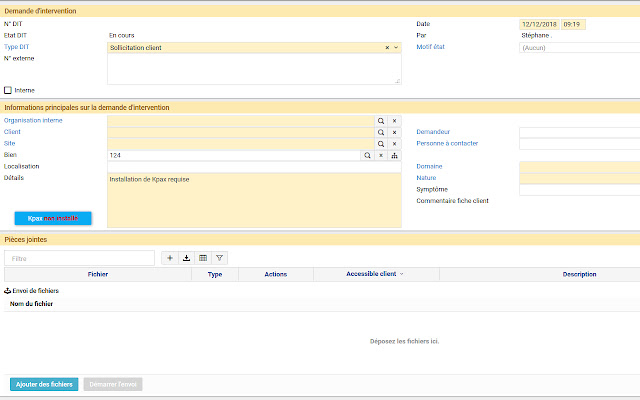This screenshot has height=400, width=640.
Task: Search for a Site
Action: [381, 144]
